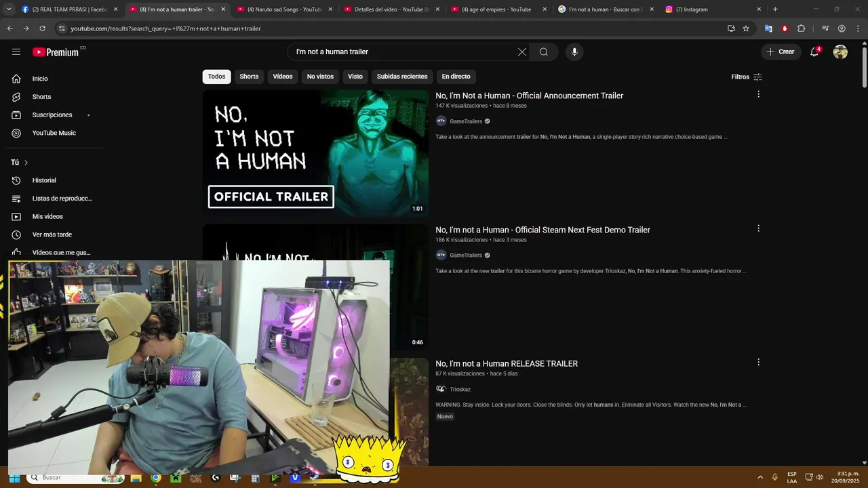Image resolution: width=868 pixels, height=488 pixels.
Task: Close the Naruto sad Songs tab
Action: point(330,9)
